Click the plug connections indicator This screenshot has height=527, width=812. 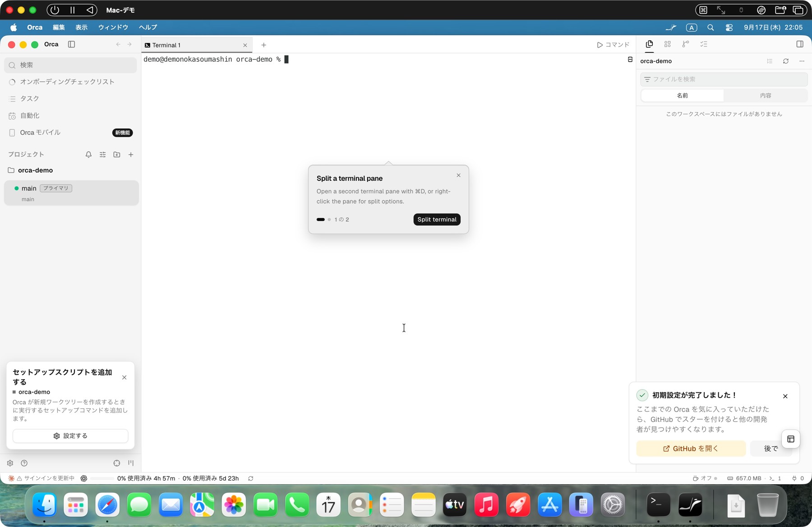pos(798,478)
